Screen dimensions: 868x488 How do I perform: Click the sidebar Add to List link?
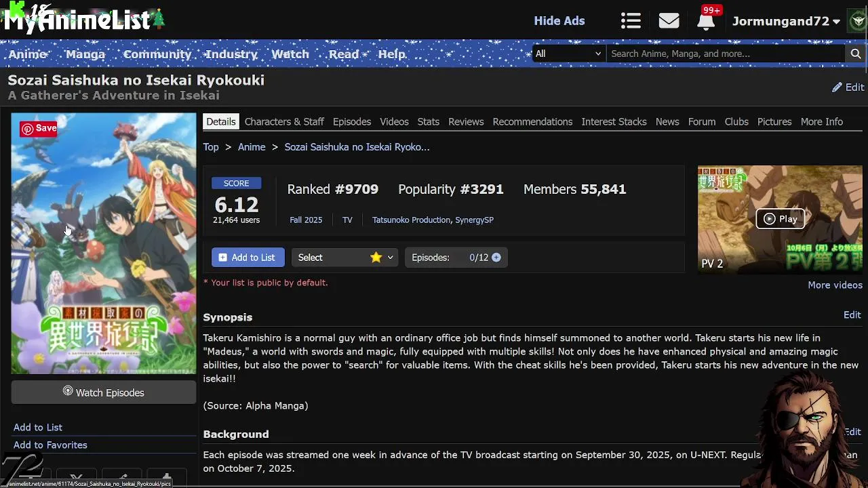tap(38, 428)
